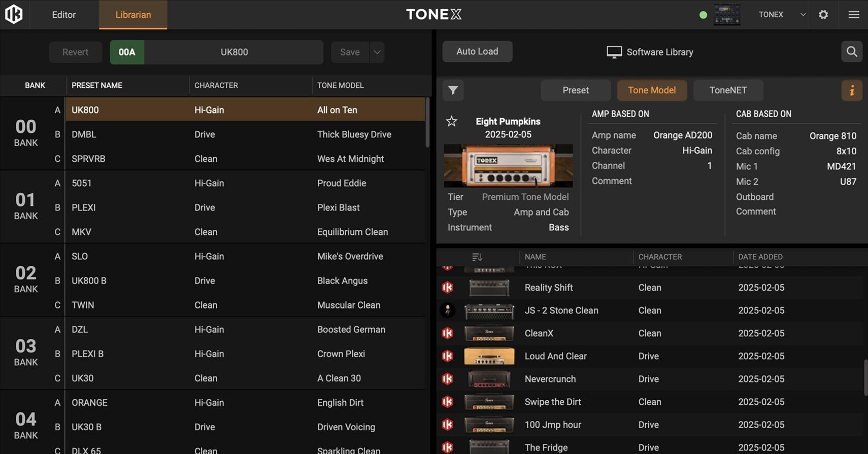Click the artist avatar beside JS - 2 Stone Clean
The width and height of the screenshot is (868, 454).
(x=447, y=310)
